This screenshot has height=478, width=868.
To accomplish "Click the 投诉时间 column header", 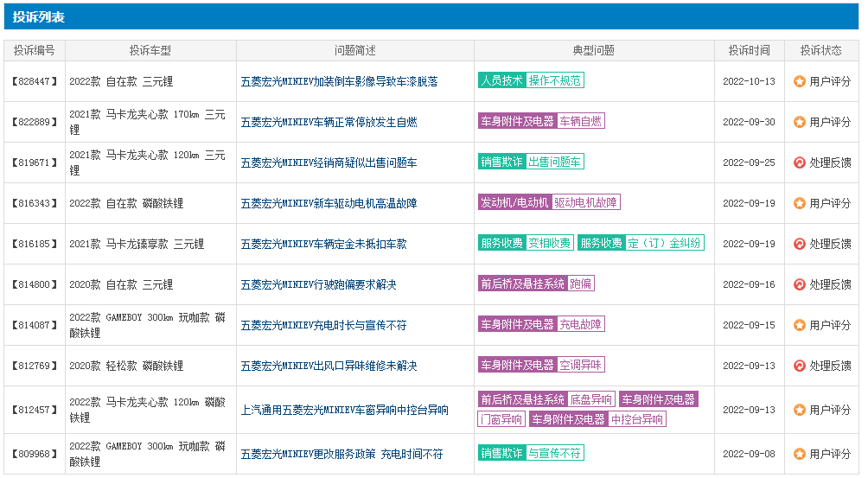I will [749, 50].
